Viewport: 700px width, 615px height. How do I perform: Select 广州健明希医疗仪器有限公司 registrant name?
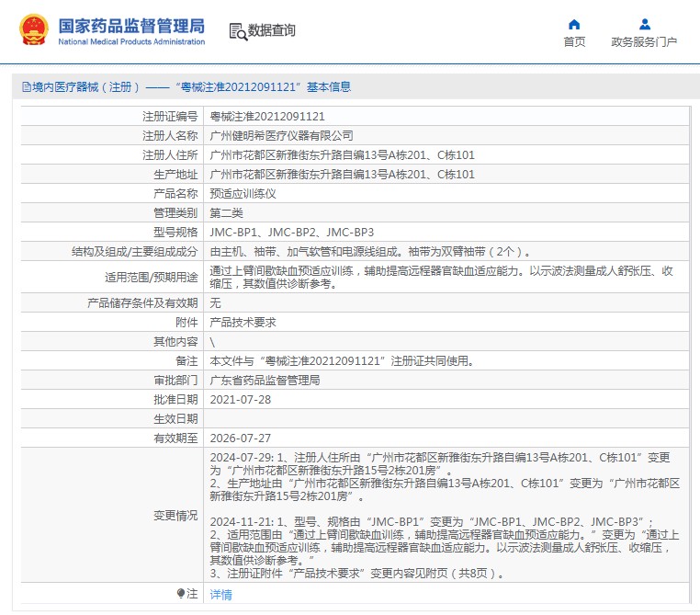[281, 136]
